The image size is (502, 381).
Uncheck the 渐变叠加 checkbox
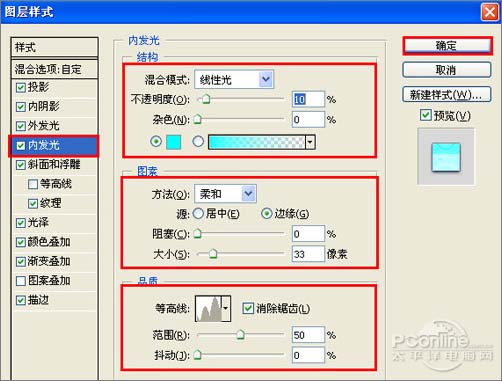(21, 262)
